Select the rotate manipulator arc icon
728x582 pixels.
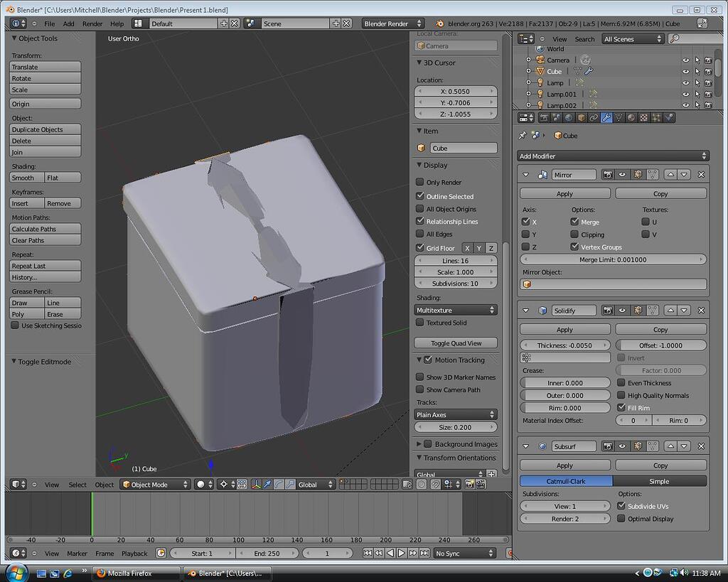point(279,485)
